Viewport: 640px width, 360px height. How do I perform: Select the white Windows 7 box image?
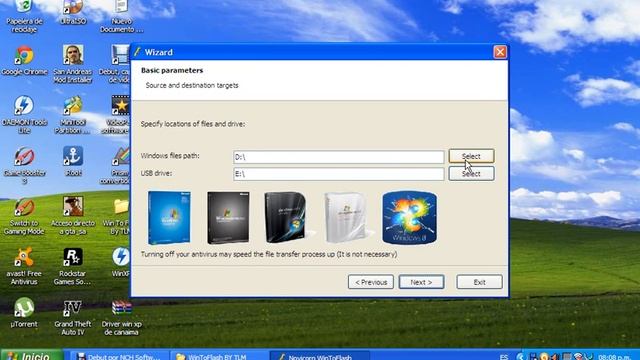coord(345,218)
